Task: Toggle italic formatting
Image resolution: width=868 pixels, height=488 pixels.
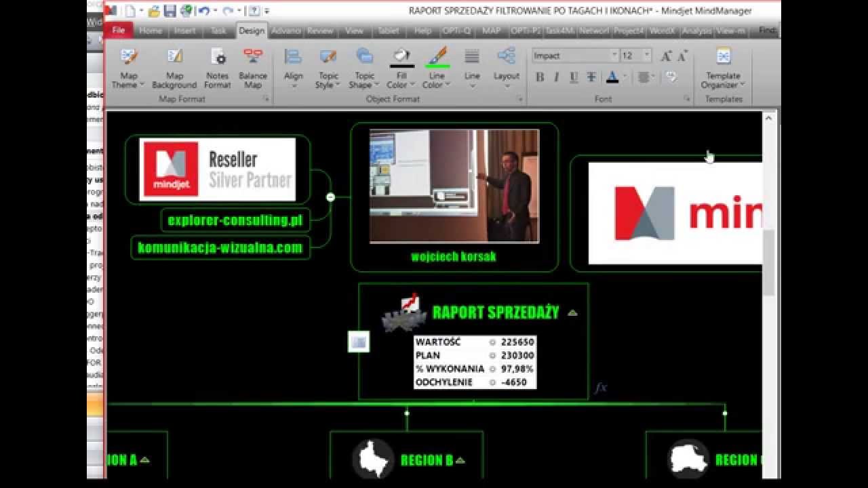Action: click(x=556, y=77)
